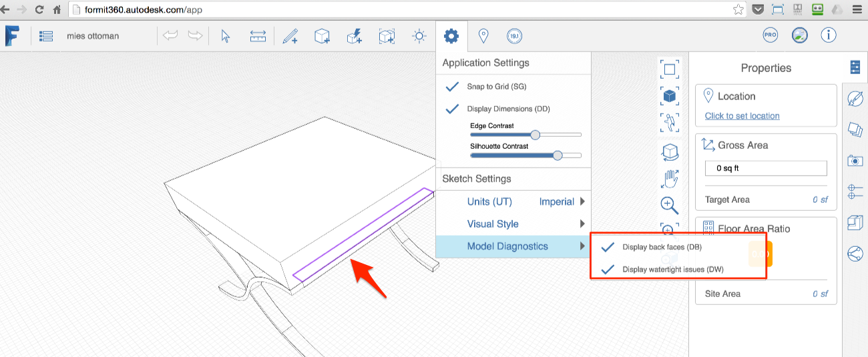Click the Settings gear icon
This screenshot has width=868, height=357.
coord(451,36)
